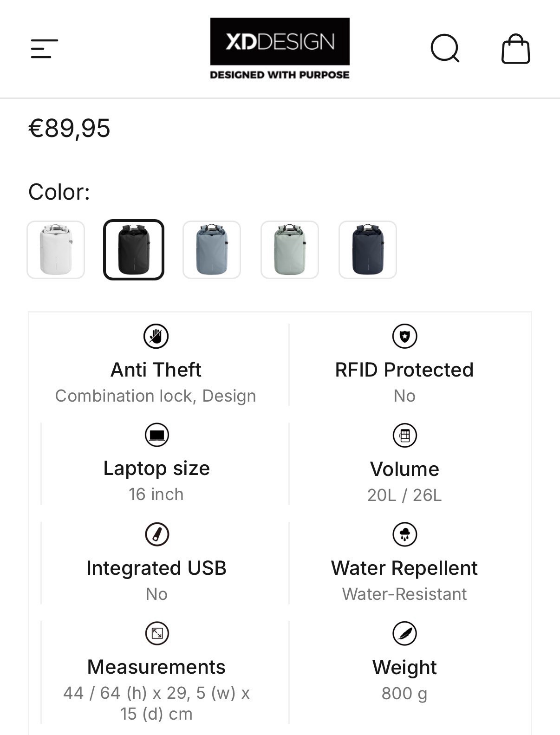
Task: Choose the light blue backpack color
Action: [212, 250]
